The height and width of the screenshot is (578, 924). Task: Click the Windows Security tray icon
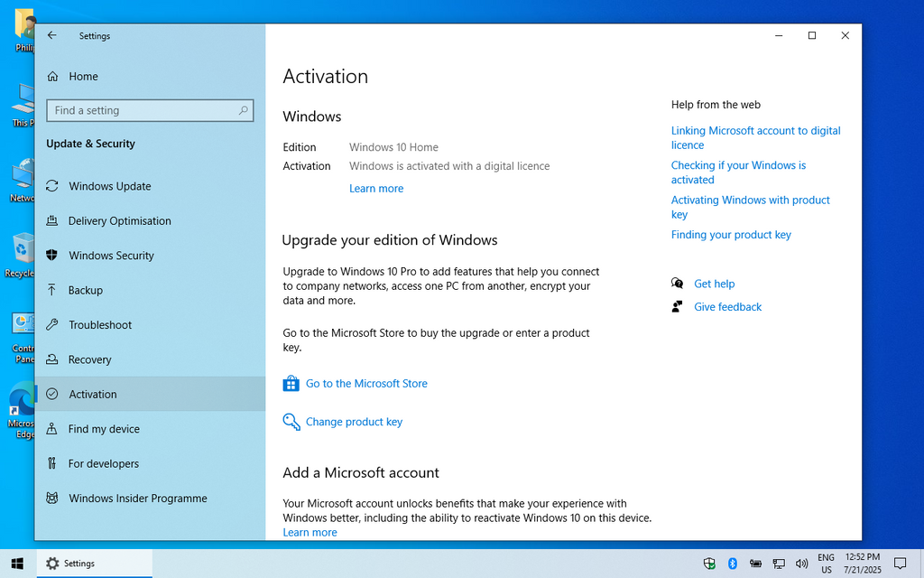[709, 564]
